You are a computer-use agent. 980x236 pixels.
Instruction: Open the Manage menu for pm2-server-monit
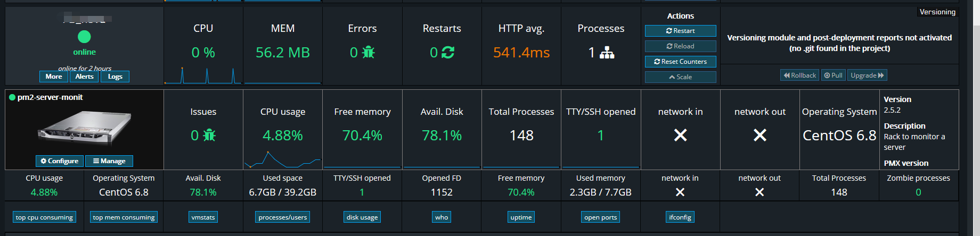pyautogui.click(x=109, y=161)
